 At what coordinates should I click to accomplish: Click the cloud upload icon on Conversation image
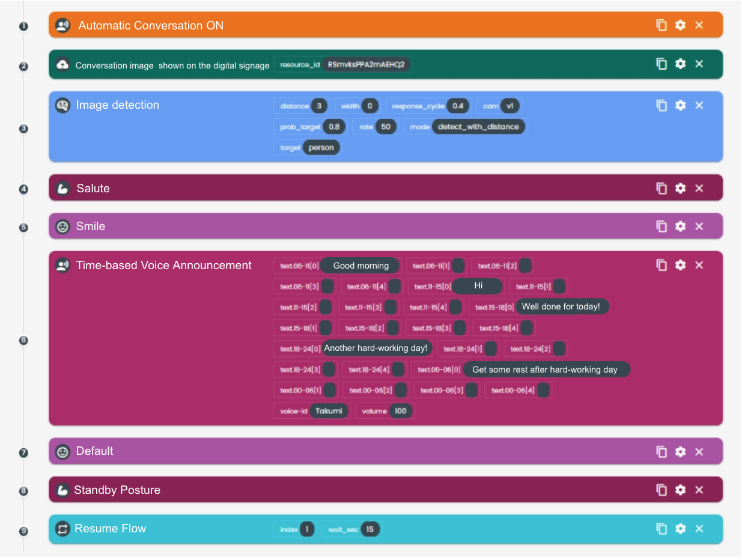pyautogui.click(x=62, y=64)
